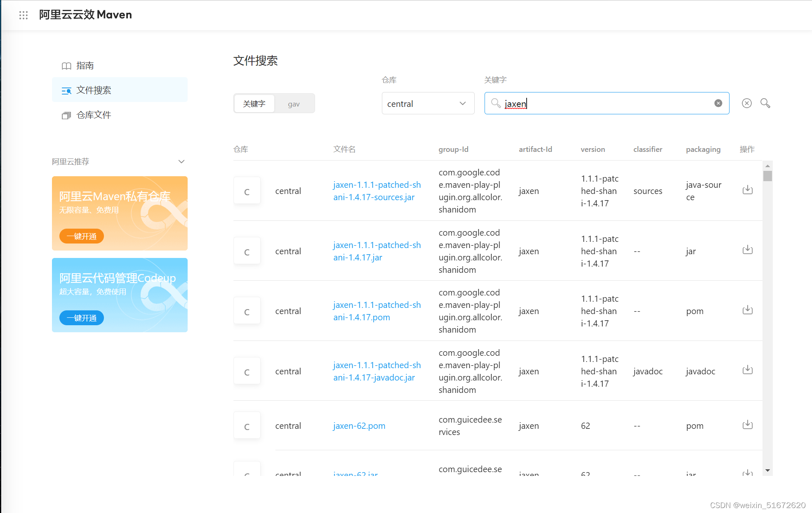Viewport: 812px width, 513px height.
Task: Click the sources classifier cell
Action: coord(648,191)
